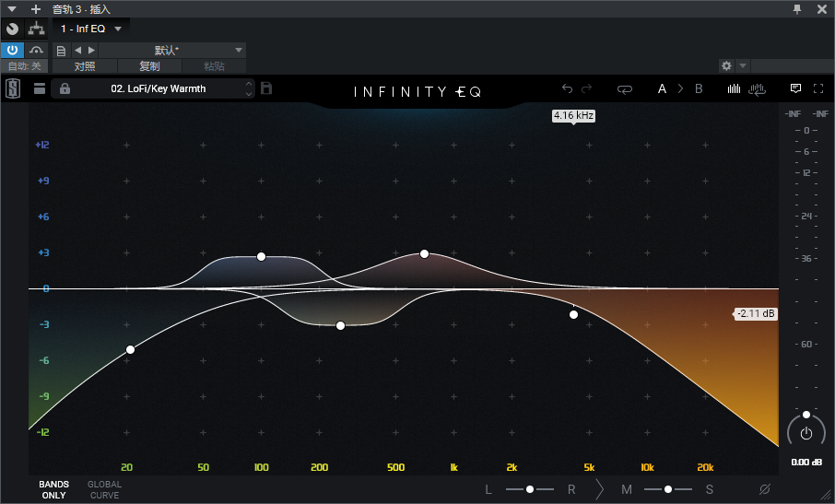Expand the top-left window menu triangle
Screen dimensions: 835x504
click(12, 9)
